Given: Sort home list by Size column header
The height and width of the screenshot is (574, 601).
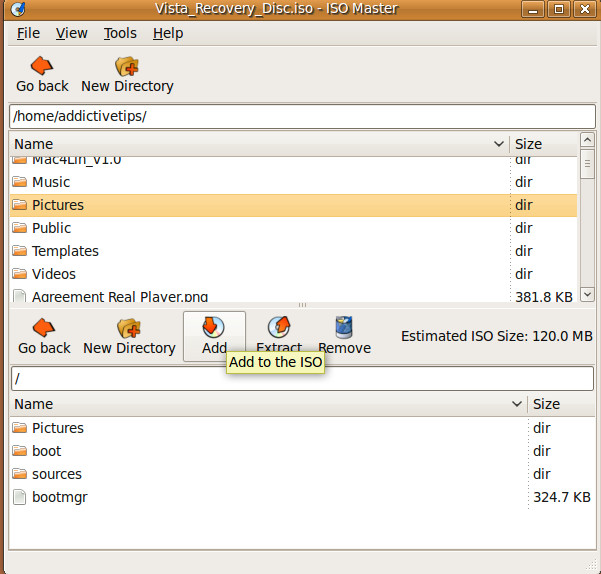Looking at the screenshot, I should (x=544, y=144).
